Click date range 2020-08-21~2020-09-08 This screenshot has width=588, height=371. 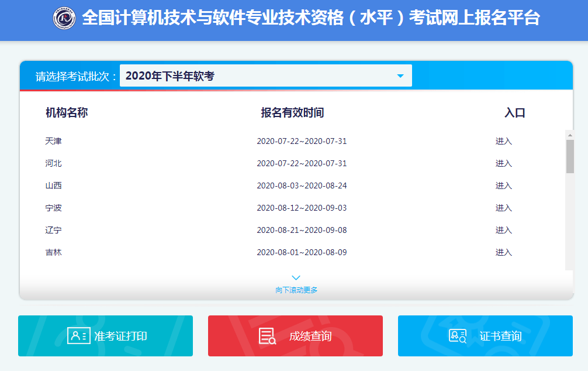[302, 230]
